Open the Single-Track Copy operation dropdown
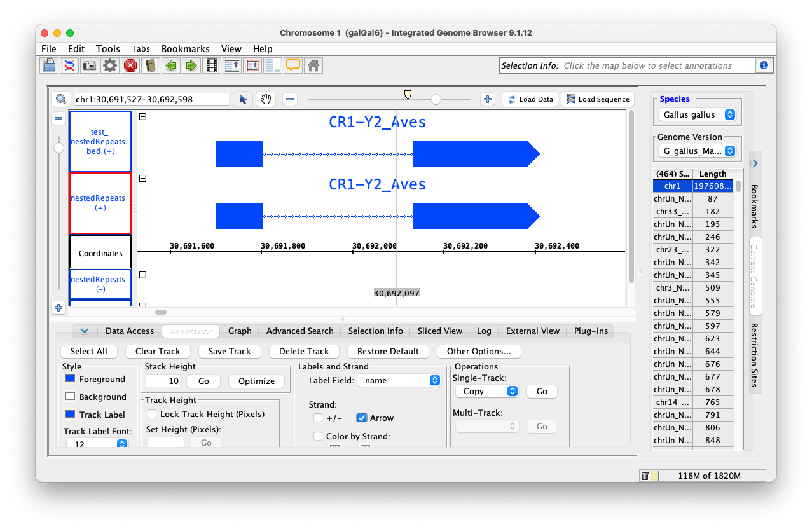The width and height of the screenshot is (812, 529). pyautogui.click(x=486, y=392)
